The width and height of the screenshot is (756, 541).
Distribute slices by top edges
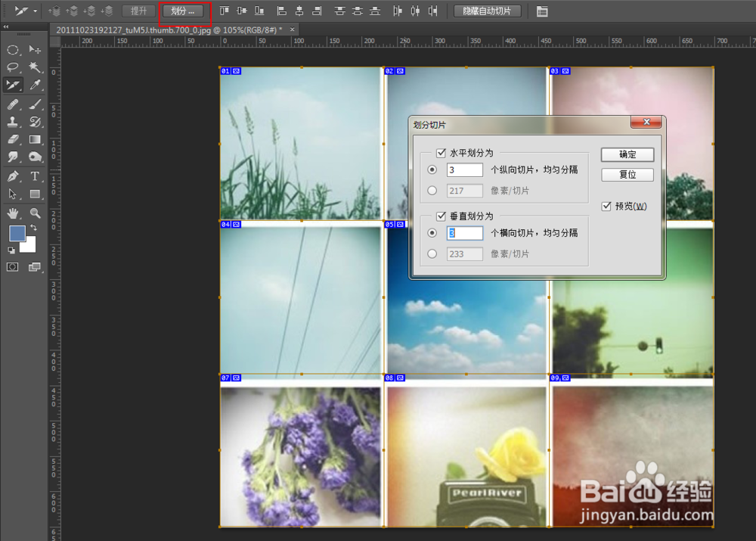pyautogui.click(x=340, y=11)
